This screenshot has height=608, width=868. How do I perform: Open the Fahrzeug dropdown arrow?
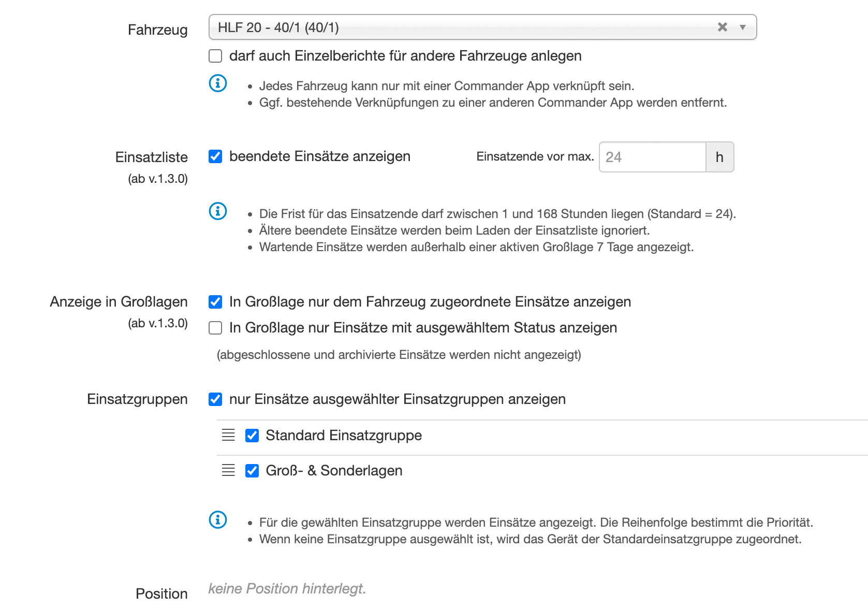click(743, 27)
